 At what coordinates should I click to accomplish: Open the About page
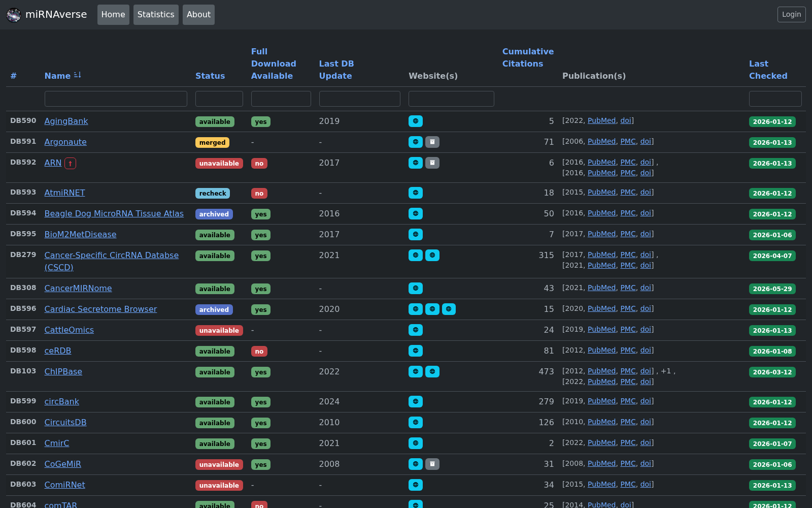click(198, 15)
